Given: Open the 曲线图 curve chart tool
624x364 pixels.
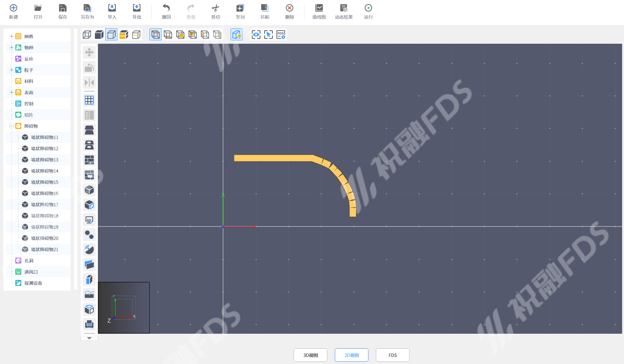Looking at the screenshot, I should click(319, 12).
